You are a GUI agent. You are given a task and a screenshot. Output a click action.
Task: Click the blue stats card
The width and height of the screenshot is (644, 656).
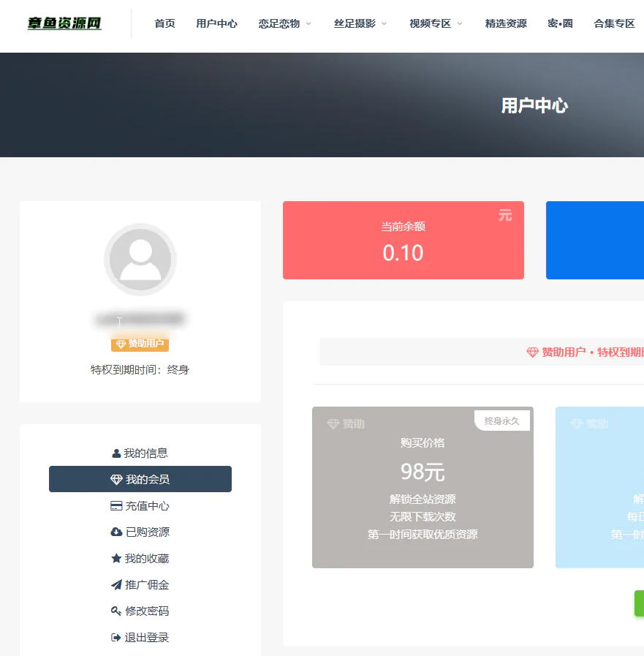(x=594, y=240)
